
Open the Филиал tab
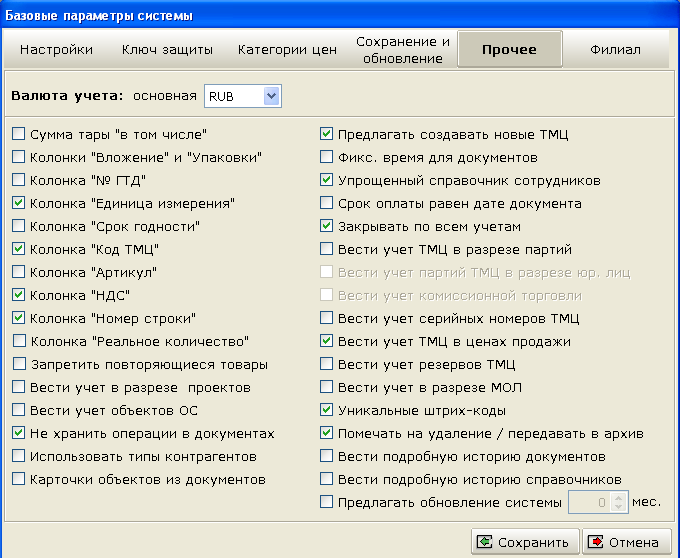615,50
